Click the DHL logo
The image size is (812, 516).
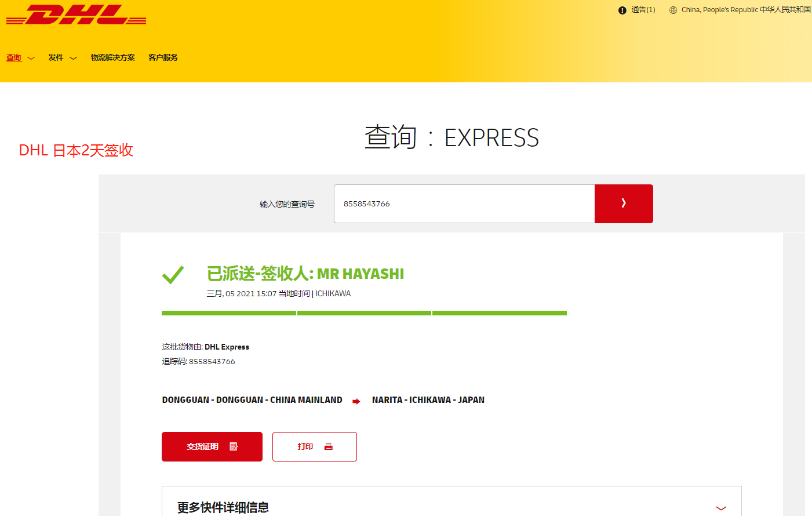pos(76,15)
